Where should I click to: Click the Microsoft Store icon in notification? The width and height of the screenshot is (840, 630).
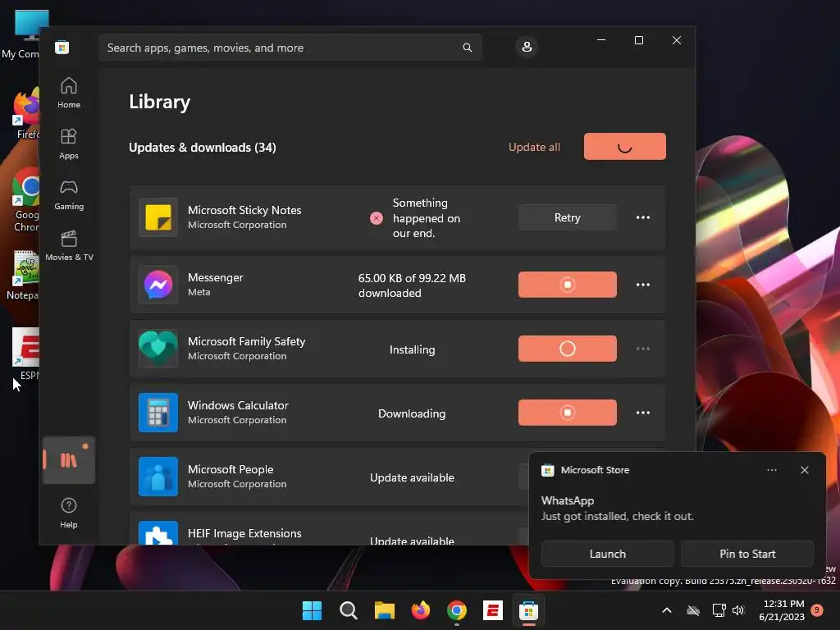point(547,470)
